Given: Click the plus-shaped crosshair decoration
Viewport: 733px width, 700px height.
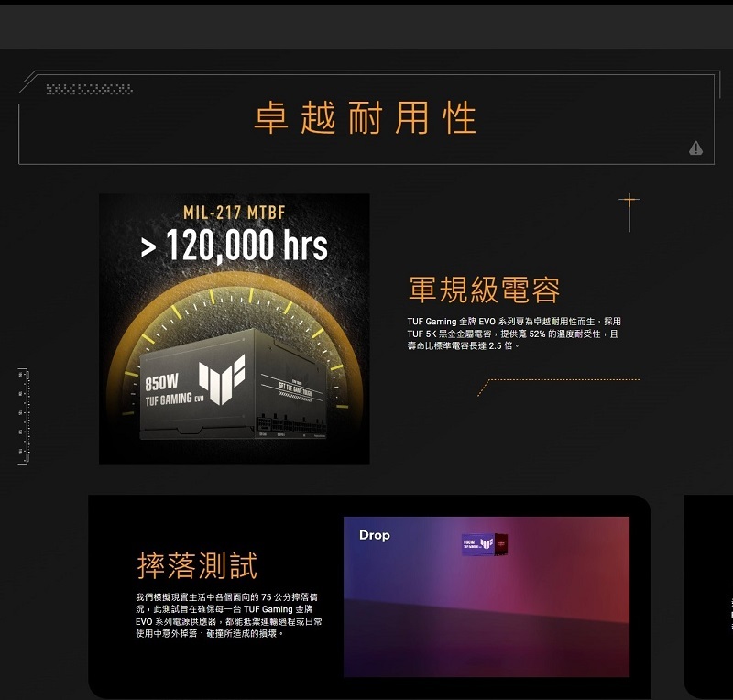Looking at the screenshot, I should (x=629, y=203).
